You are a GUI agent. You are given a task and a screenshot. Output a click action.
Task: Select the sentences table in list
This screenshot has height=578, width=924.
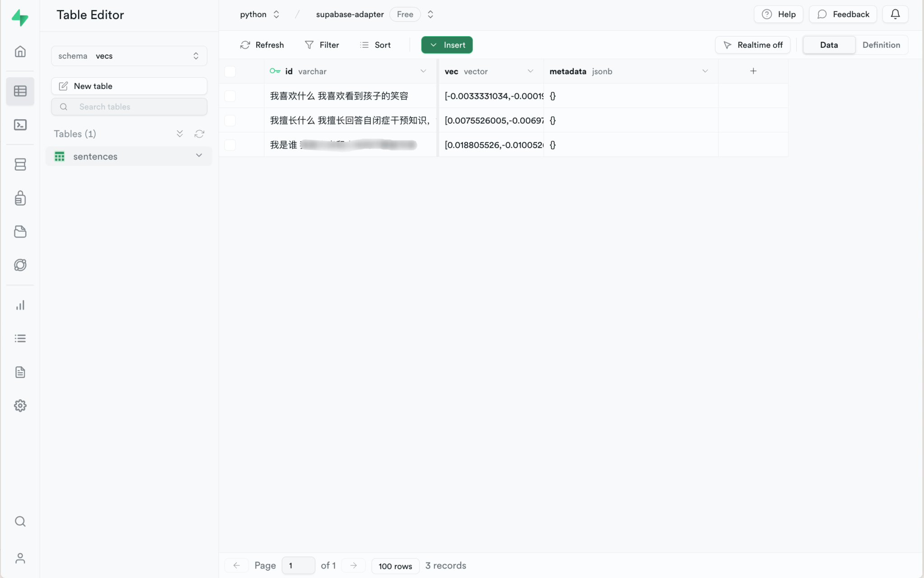[x=129, y=156]
